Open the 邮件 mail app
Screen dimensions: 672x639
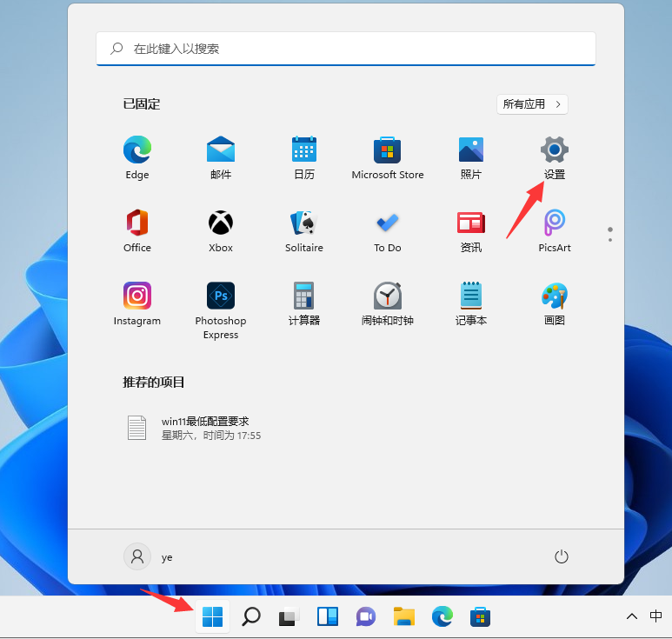[221, 157]
